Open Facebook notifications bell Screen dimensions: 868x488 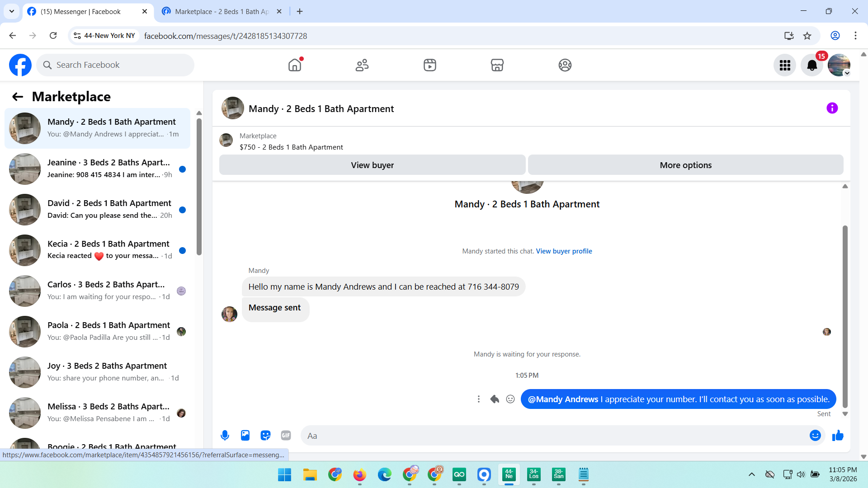coord(812,66)
